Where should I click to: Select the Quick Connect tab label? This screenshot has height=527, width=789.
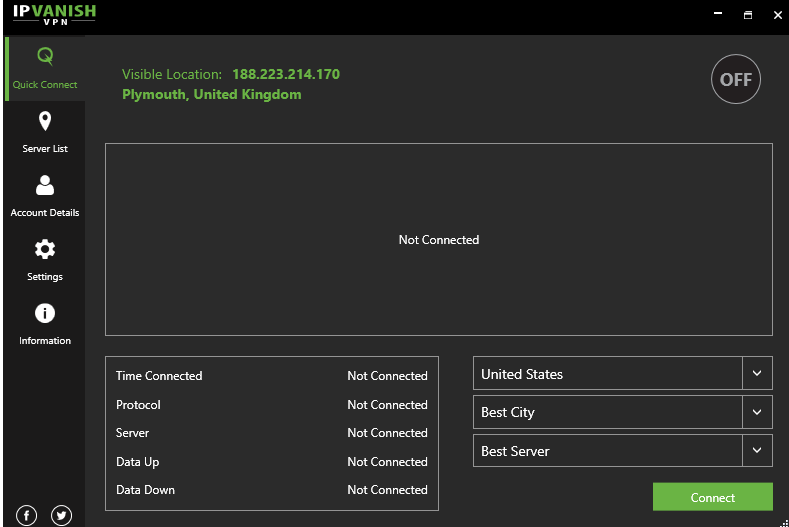[45, 85]
